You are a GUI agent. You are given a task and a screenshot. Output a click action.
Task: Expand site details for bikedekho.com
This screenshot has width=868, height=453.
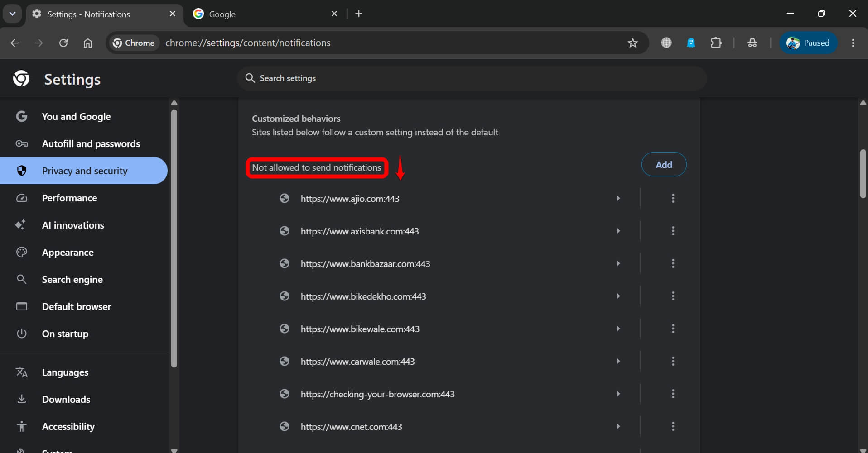pos(618,296)
